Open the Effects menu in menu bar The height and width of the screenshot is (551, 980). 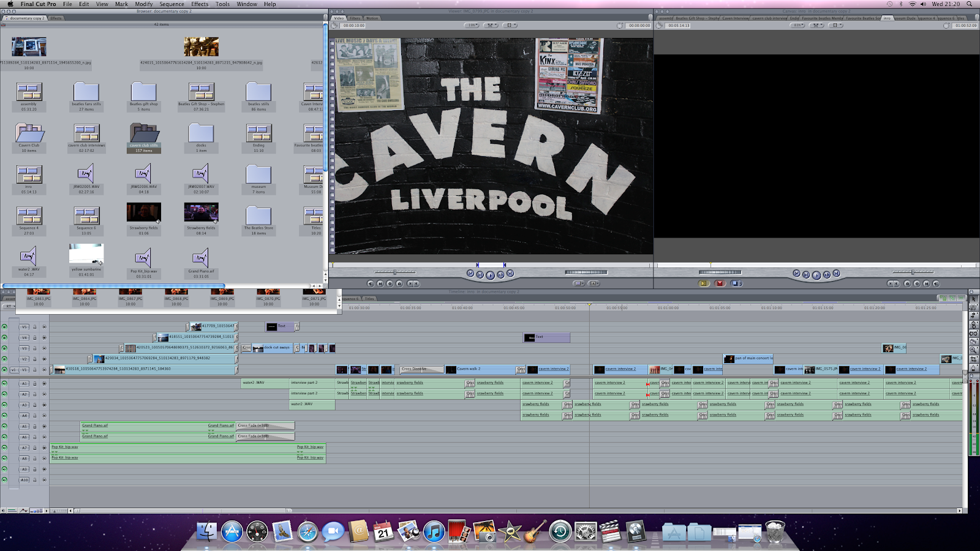tap(200, 4)
